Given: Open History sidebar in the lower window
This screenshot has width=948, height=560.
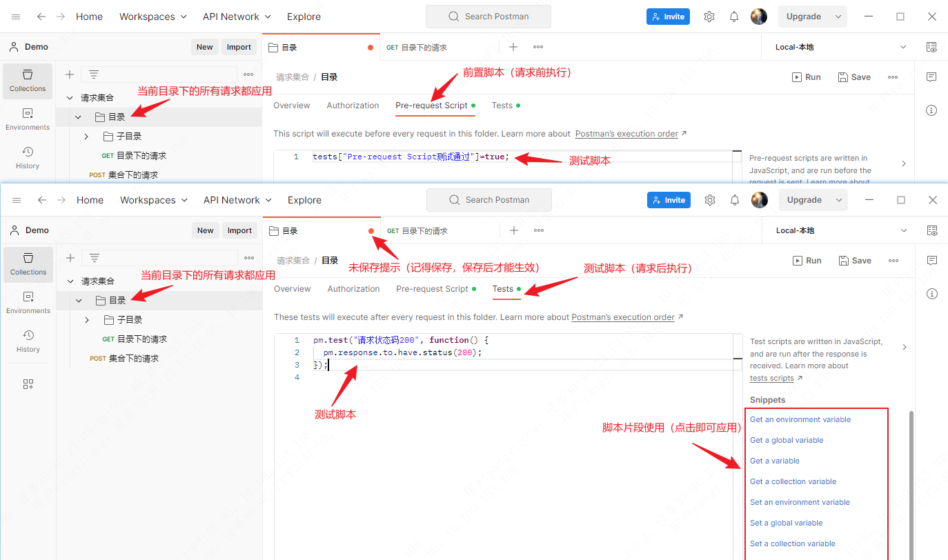Looking at the screenshot, I should [28, 341].
